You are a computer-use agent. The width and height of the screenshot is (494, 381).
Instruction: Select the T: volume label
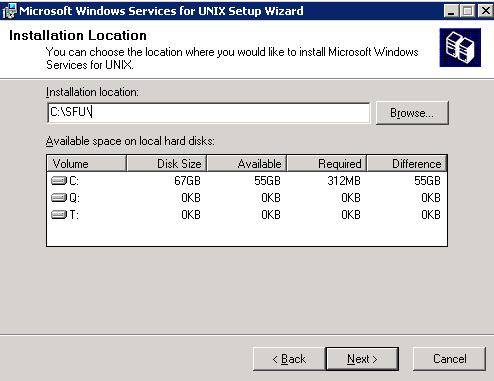click(74, 215)
